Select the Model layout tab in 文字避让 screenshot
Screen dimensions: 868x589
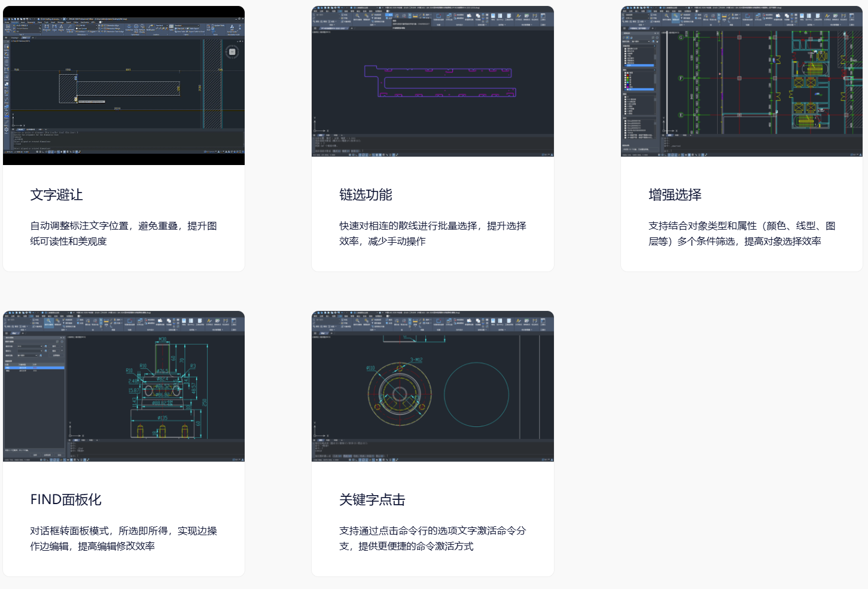click(20, 129)
